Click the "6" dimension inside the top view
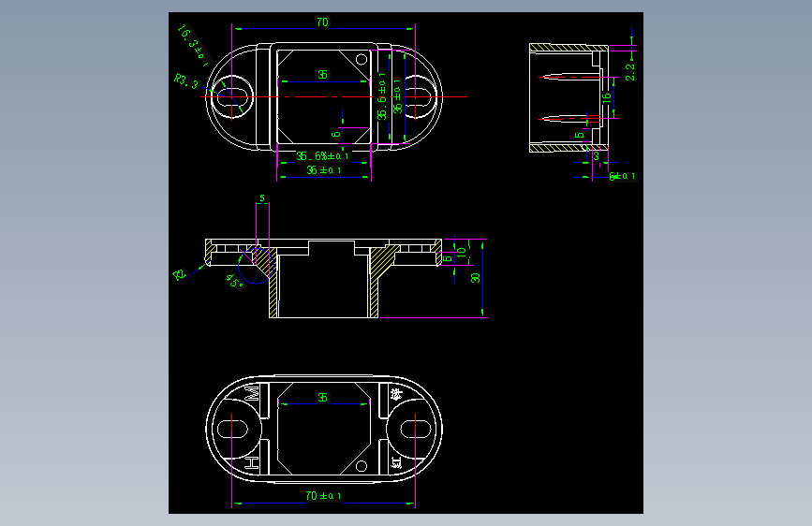This screenshot has height=526, width=812. pos(335,134)
